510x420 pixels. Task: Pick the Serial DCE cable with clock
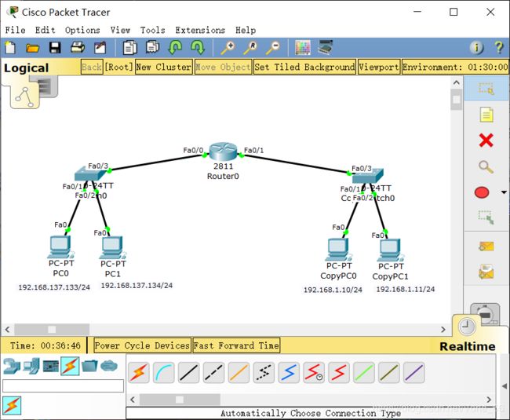[x=314, y=372]
